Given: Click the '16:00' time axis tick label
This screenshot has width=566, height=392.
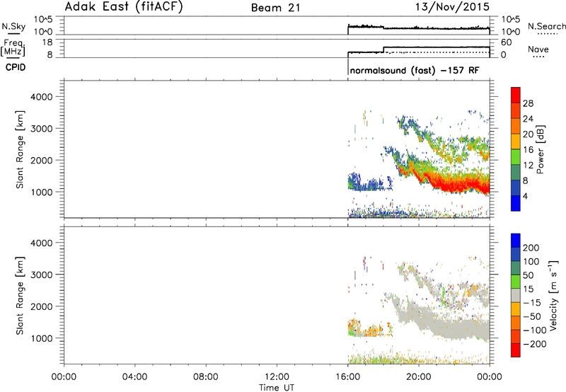Looking at the screenshot, I should tap(347, 377).
